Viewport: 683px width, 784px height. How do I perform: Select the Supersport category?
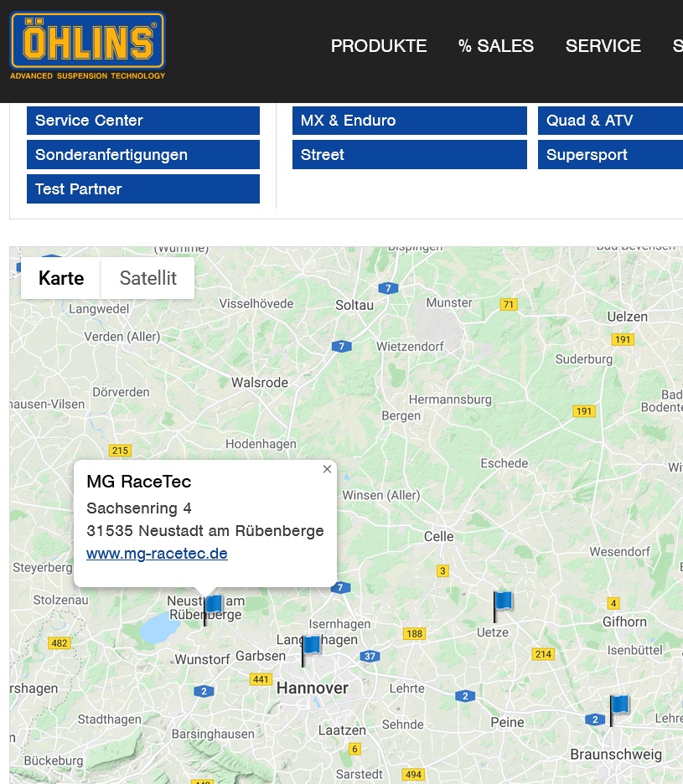(610, 155)
